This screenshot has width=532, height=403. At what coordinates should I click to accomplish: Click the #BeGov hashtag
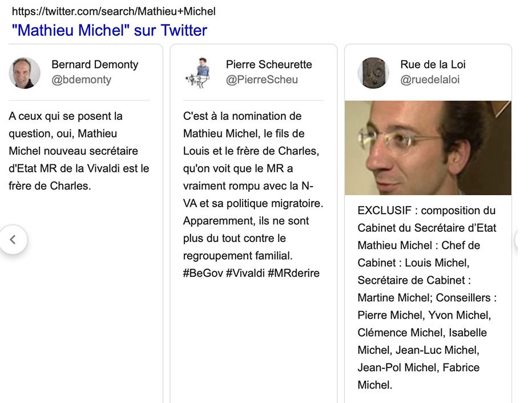(x=203, y=273)
